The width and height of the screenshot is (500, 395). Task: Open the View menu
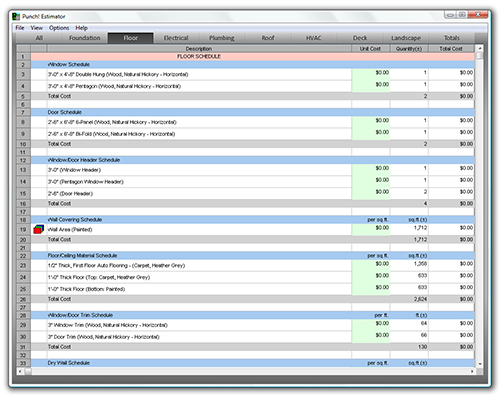[36, 28]
